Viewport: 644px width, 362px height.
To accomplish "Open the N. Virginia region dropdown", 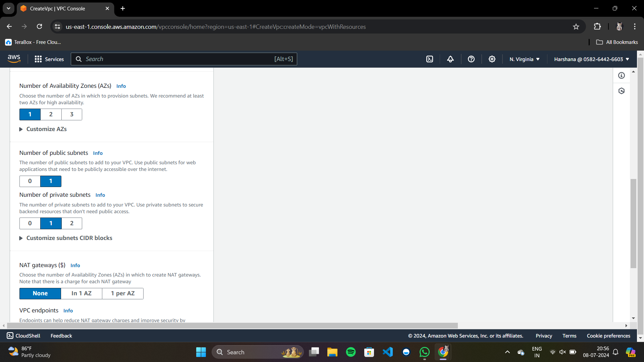I will pyautogui.click(x=524, y=59).
